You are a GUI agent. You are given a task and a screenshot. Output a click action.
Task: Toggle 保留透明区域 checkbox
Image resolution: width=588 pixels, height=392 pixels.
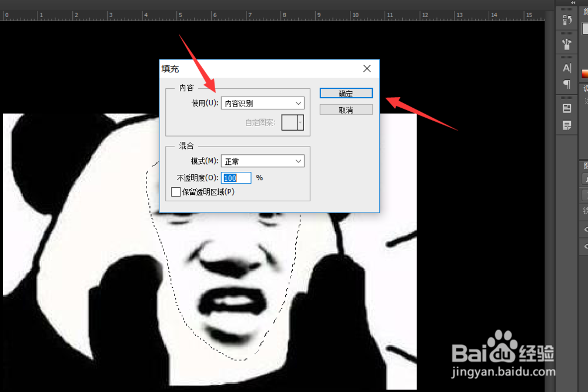click(175, 192)
